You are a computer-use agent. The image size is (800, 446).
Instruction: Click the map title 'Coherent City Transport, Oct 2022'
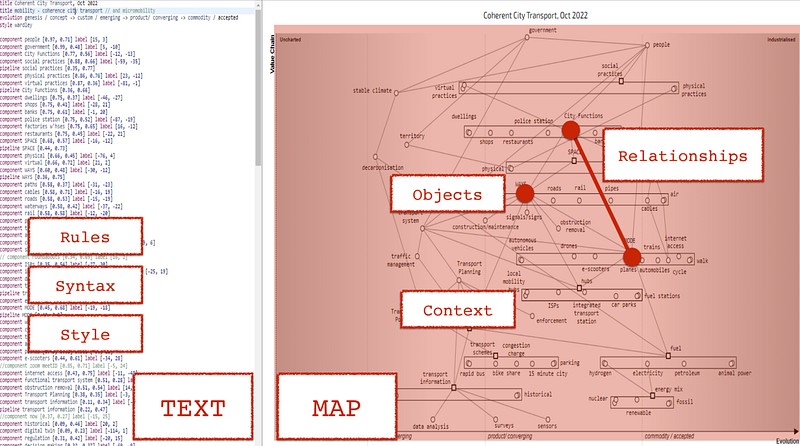tap(535, 15)
